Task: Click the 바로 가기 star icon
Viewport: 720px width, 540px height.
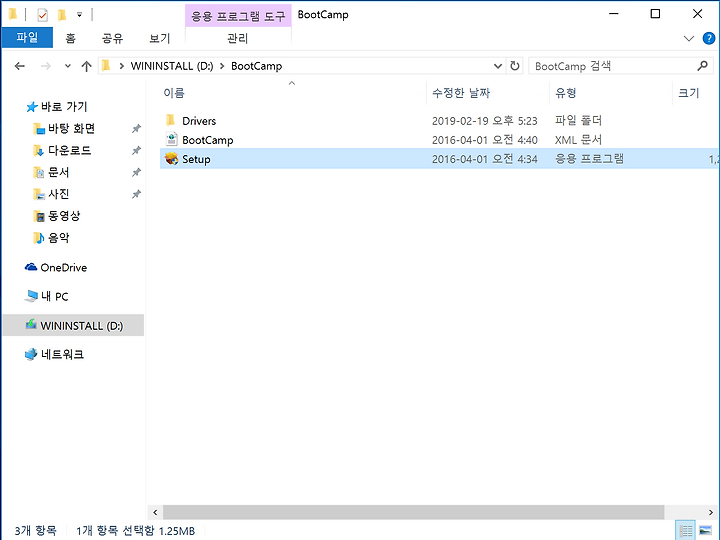Action: [31, 107]
